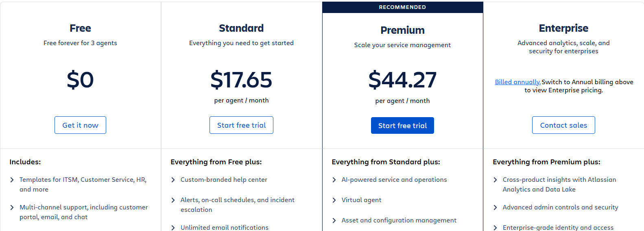644x231 pixels.
Task: Expand Virtual agent feature chevron
Action: [334, 200]
